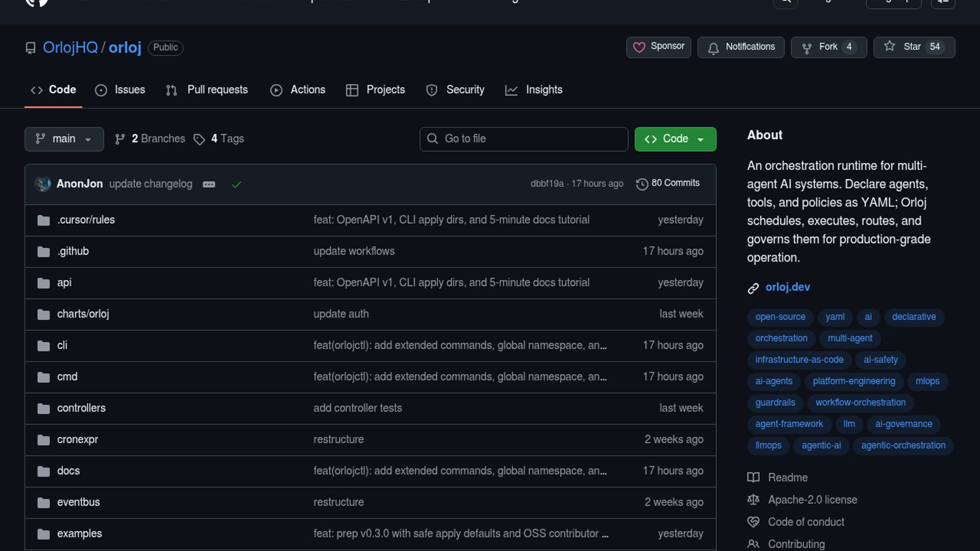
Task: Click AnonJon's avatar thumbnail
Action: [x=43, y=184]
